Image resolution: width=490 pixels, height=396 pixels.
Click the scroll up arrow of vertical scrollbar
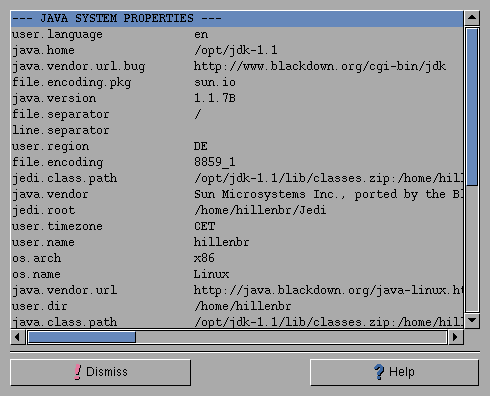pyautogui.click(x=472, y=18)
